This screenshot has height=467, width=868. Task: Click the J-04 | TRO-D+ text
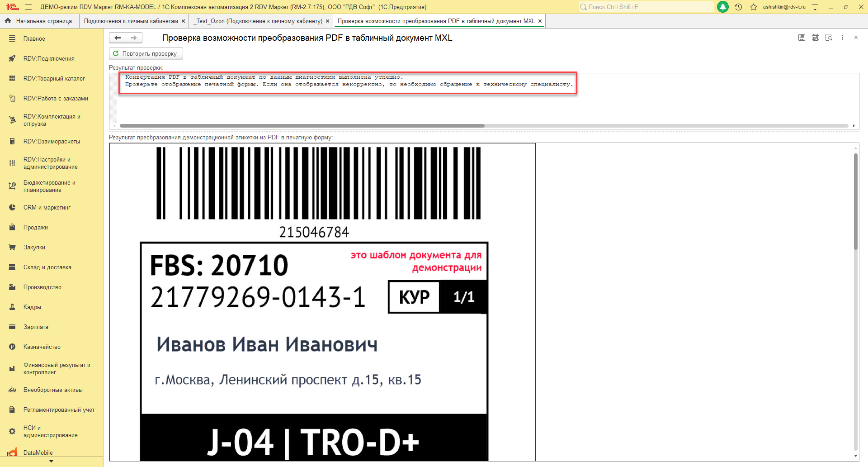pyautogui.click(x=313, y=442)
